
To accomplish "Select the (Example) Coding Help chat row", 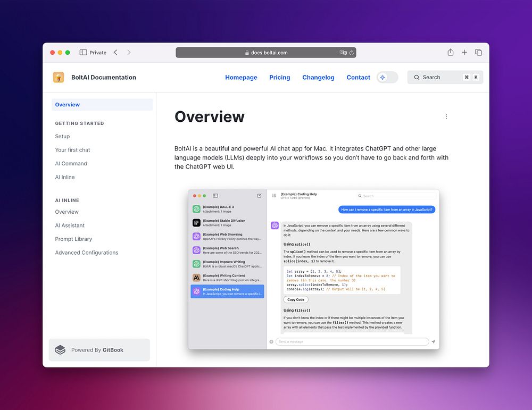I will [227, 291].
